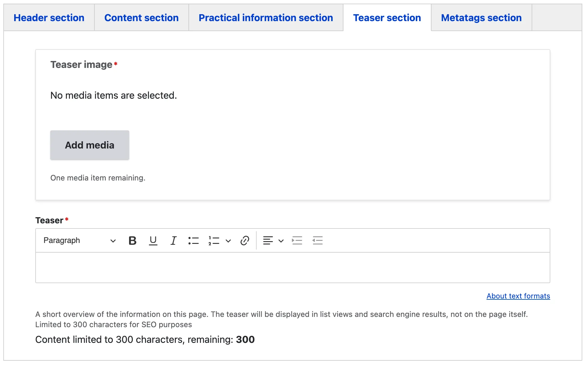Toggle Bold formatting in Teaser editor
588x367 pixels.
132,241
